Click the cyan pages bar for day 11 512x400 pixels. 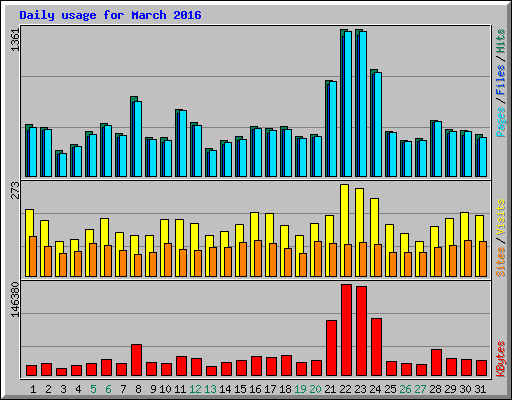[183, 144]
